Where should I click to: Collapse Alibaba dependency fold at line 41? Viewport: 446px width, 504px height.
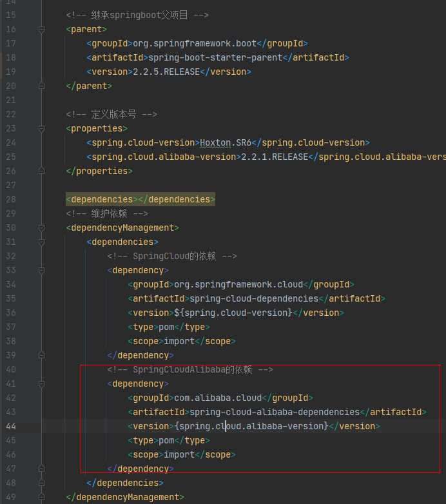tap(41, 383)
